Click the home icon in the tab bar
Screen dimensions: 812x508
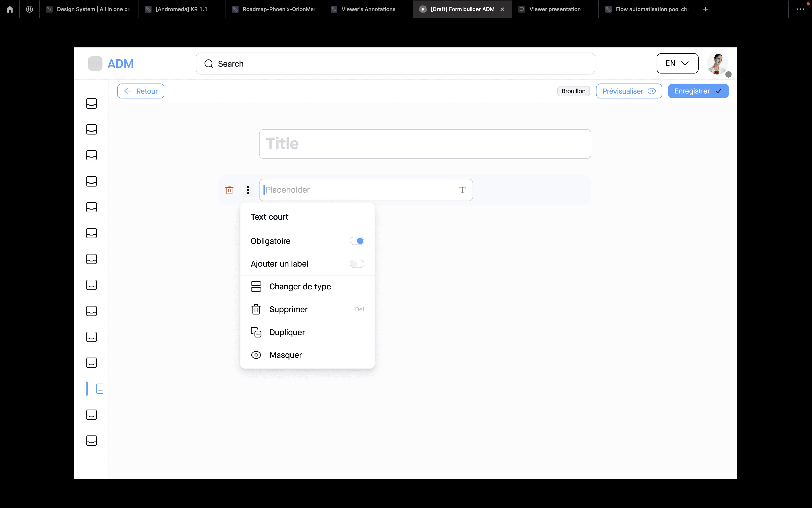tap(10, 9)
